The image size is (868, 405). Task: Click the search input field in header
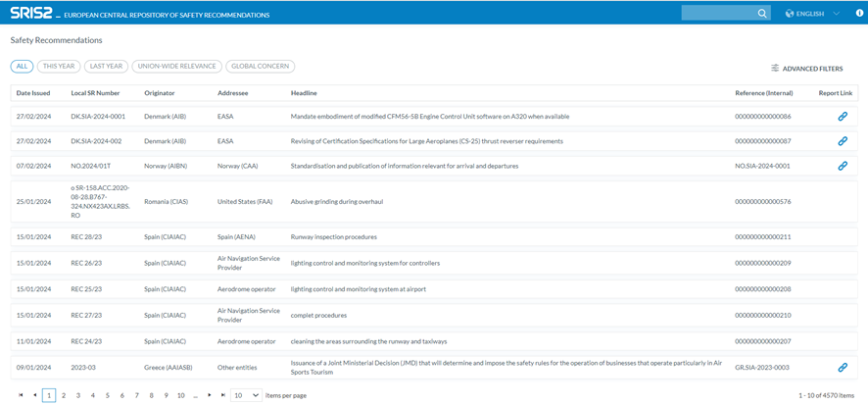point(718,14)
